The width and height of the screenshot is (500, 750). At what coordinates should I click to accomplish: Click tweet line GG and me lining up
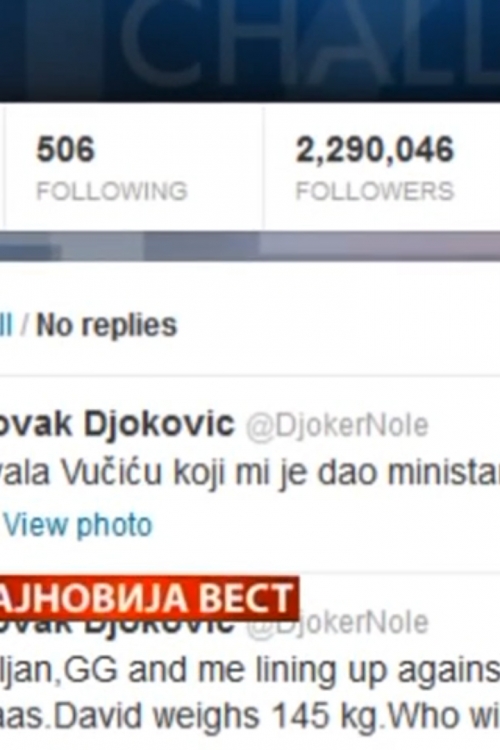pyautogui.click(x=250, y=669)
